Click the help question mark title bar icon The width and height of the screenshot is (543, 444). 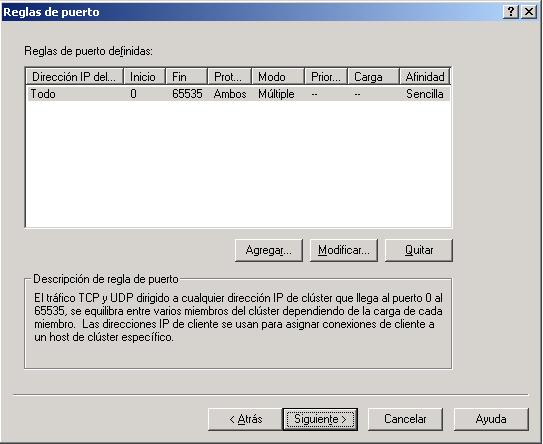tap(510, 12)
